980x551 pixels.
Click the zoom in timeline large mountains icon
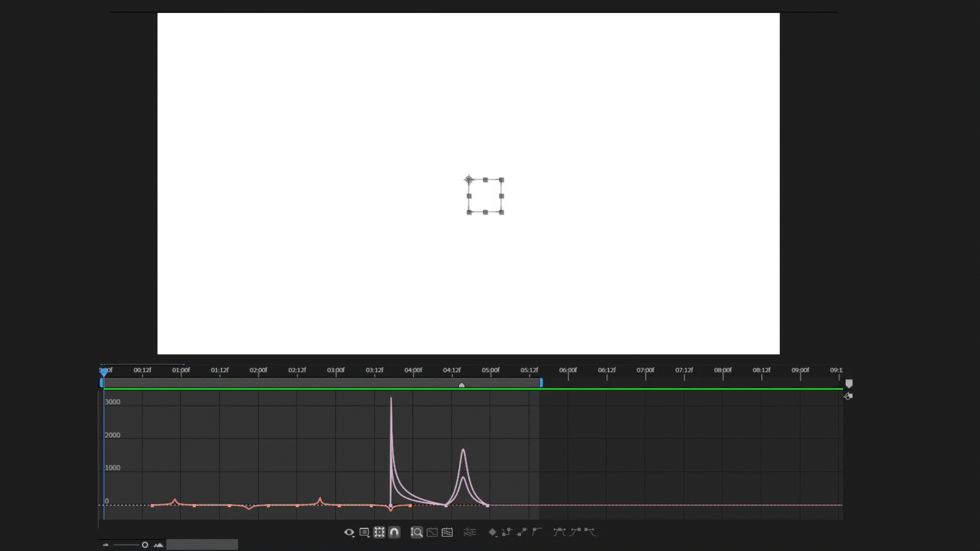pos(158,545)
